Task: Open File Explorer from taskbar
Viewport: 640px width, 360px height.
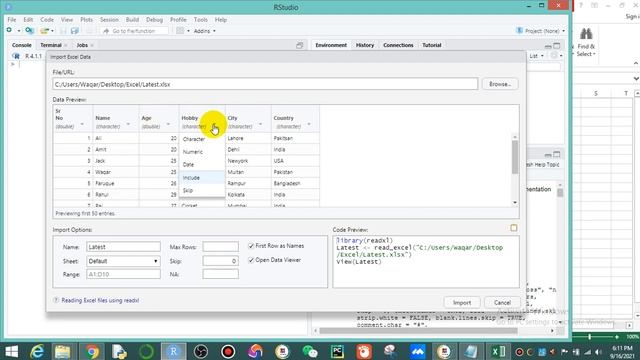Action: [62, 351]
